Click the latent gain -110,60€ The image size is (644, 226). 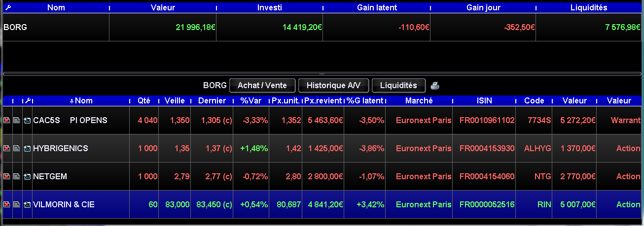click(x=414, y=28)
